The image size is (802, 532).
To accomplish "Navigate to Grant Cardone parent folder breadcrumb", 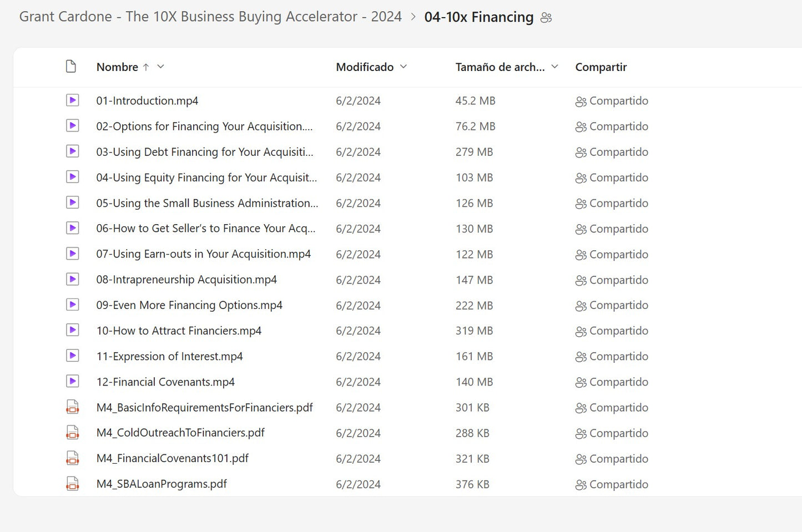I will [210, 17].
